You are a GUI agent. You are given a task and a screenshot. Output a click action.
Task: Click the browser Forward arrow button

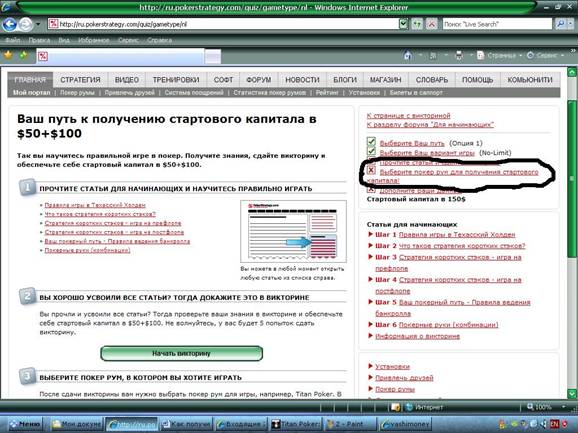click(x=25, y=24)
